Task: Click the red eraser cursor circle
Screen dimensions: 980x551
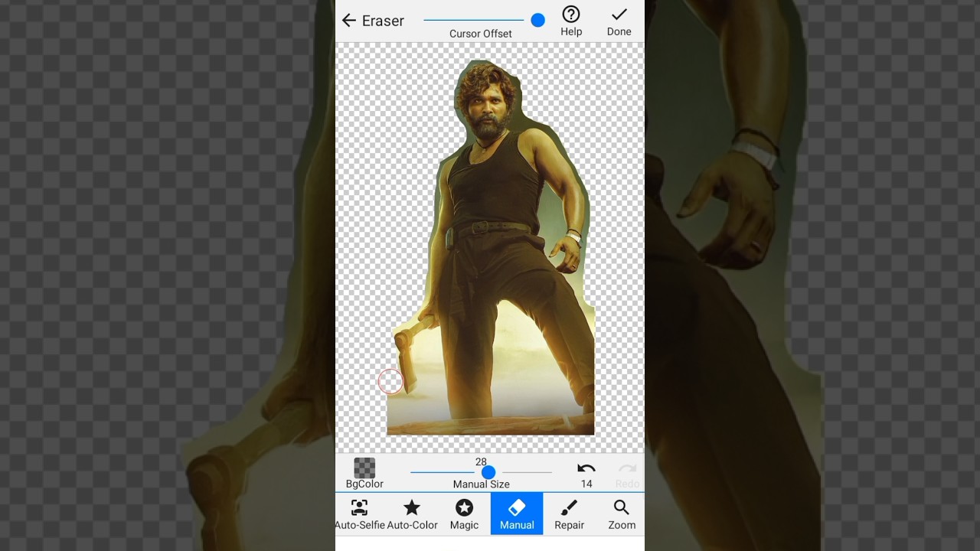Action: click(x=390, y=381)
